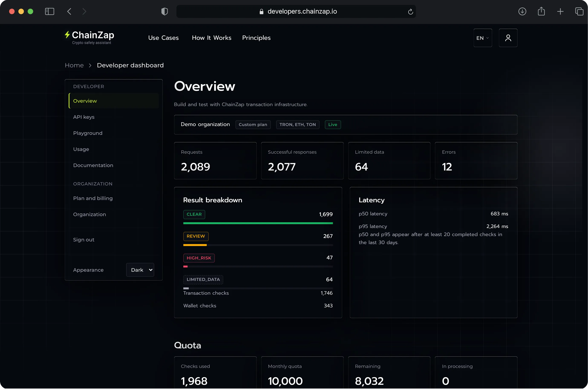
Task: Open the Share sheet icon
Action: (x=541, y=11)
